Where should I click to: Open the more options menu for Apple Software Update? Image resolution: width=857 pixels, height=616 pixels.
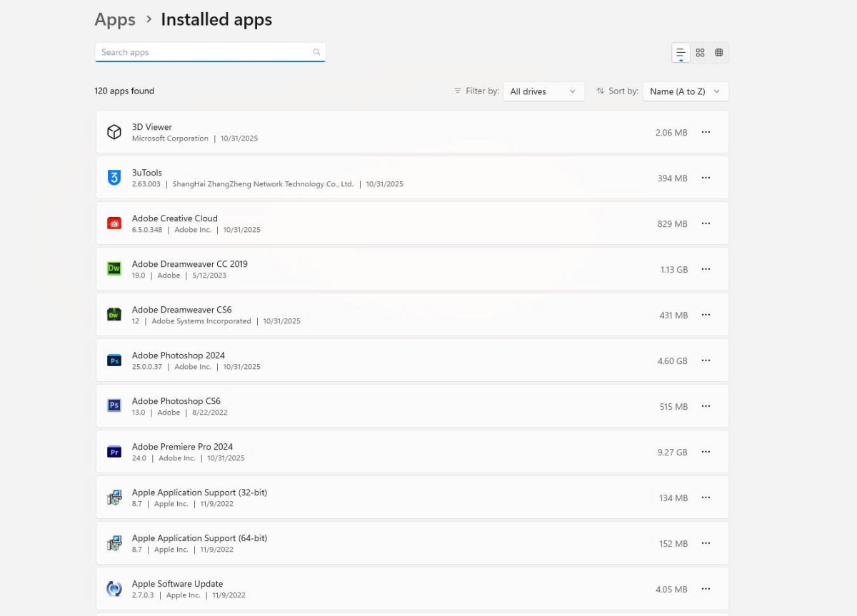(706, 588)
